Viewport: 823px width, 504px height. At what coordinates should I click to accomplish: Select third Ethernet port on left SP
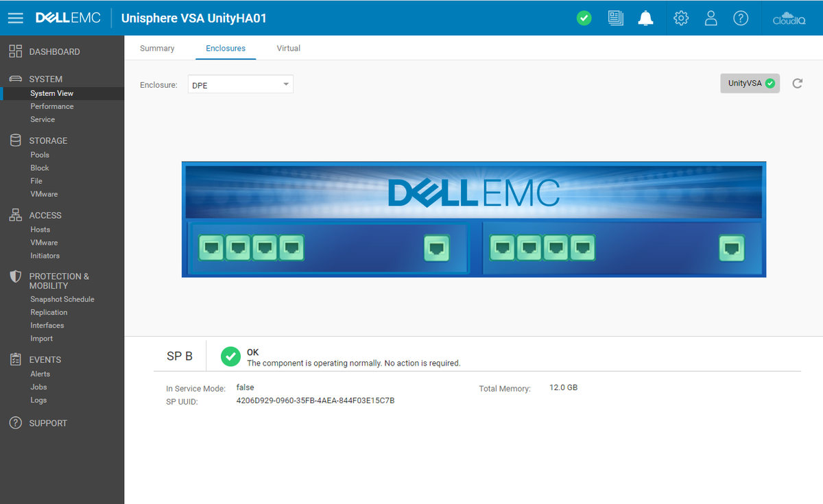click(264, 248)
